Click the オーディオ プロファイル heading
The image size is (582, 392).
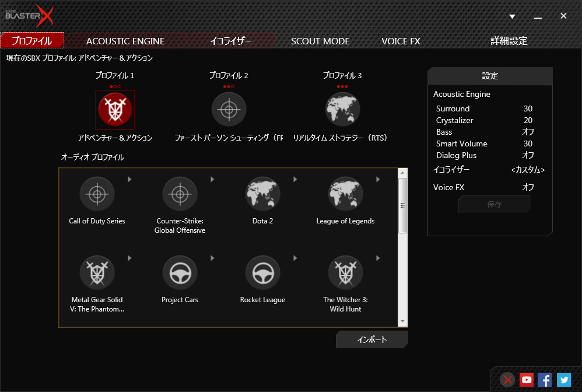[x=92, y=157]
